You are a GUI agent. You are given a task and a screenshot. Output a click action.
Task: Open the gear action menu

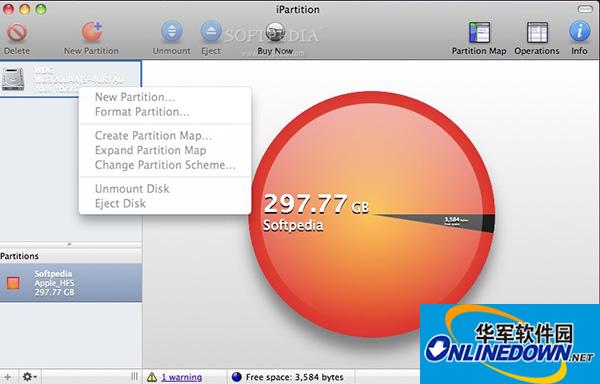(29, 377)
